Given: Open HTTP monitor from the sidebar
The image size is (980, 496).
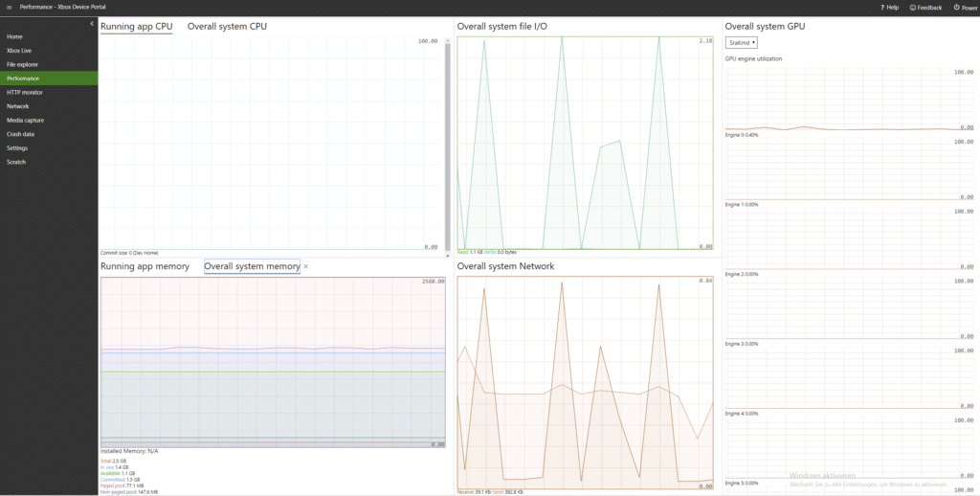Looking at the screenshot, I should click(x=49, y=92).
